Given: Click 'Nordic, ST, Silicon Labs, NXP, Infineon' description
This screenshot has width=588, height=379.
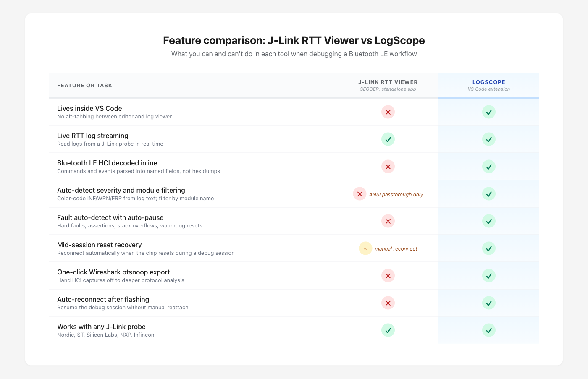Looking at the screenshot, I should [106, 335].
